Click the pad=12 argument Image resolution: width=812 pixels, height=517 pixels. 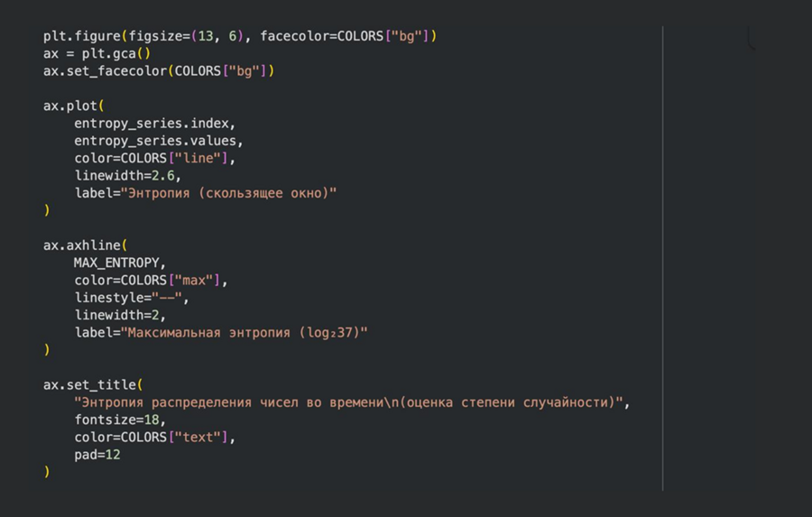[x=97, y=455]
